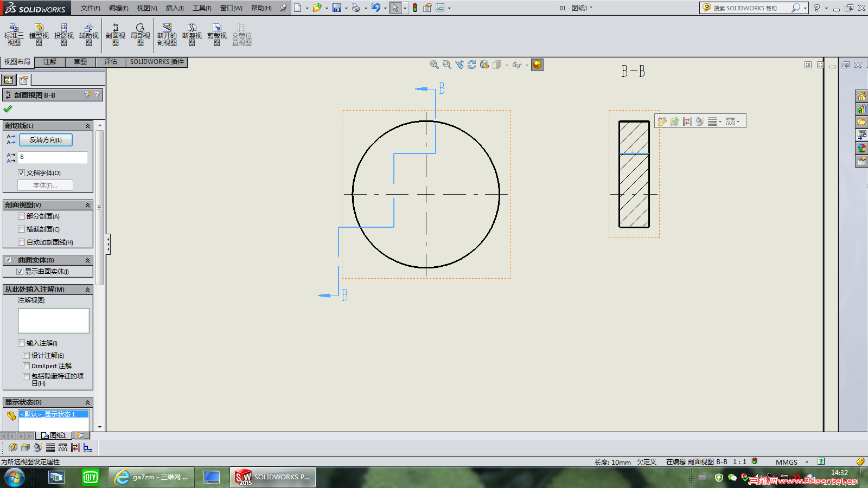Open the PropertyManager tab icon

pyautogui.click(x=24, y=80)
